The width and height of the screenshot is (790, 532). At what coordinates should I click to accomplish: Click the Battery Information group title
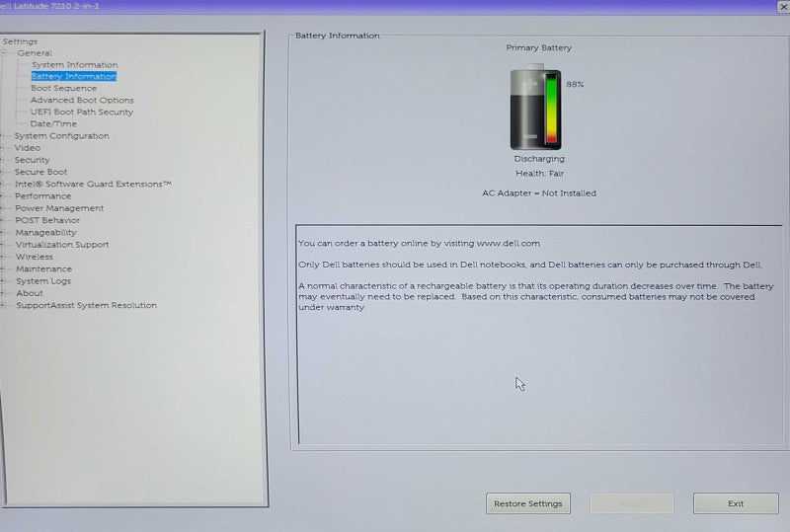[x=337, y=36]
